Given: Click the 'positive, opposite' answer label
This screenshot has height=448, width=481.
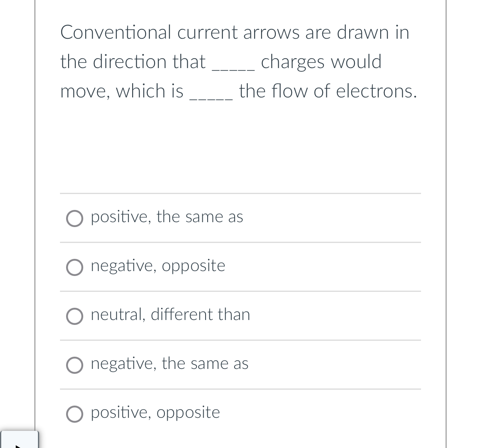Looking at the screenshot, I should tap(155, 413).
